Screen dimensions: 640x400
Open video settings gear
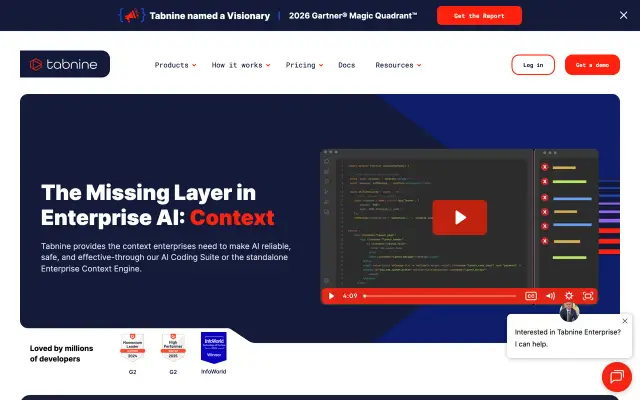pyautogui.click(x=569, y=296)
